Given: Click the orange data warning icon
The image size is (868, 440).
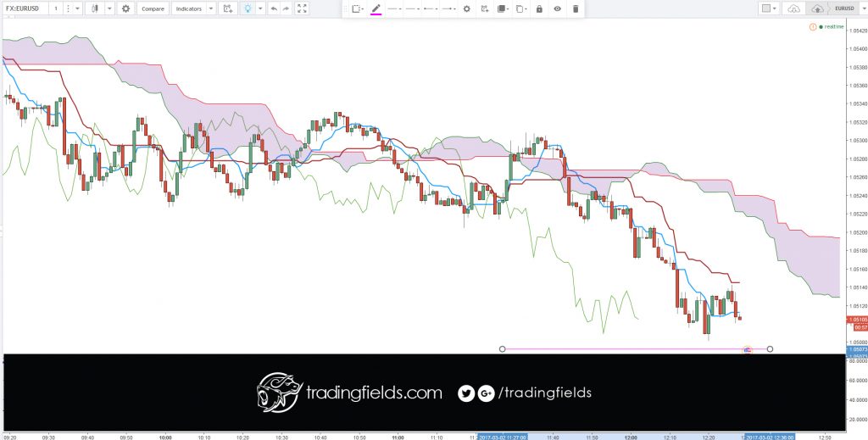Looking at the screenshot, I should coord(813,26).
